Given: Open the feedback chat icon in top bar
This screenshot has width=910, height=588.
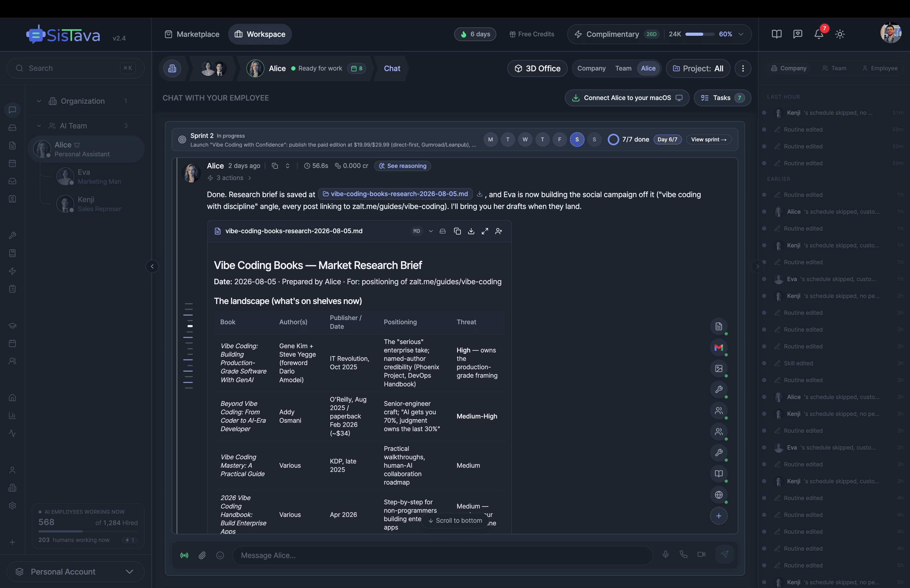Looking at the screenshot, I should pos(798,34).
